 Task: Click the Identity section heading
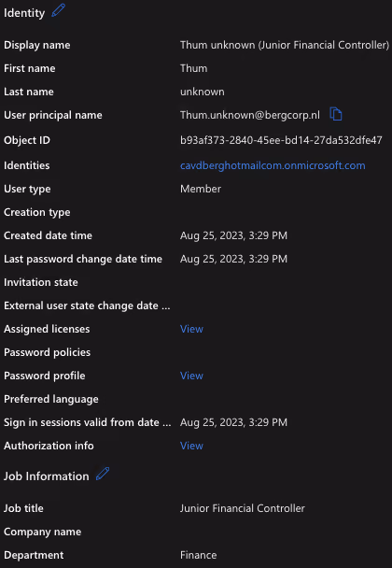(x=24, y=13)
